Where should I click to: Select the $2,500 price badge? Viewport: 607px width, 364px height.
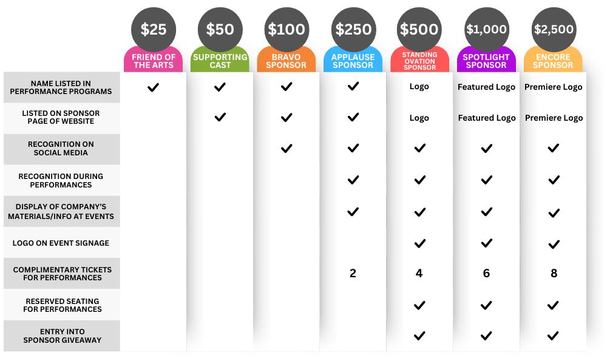(x=554, y=29)
